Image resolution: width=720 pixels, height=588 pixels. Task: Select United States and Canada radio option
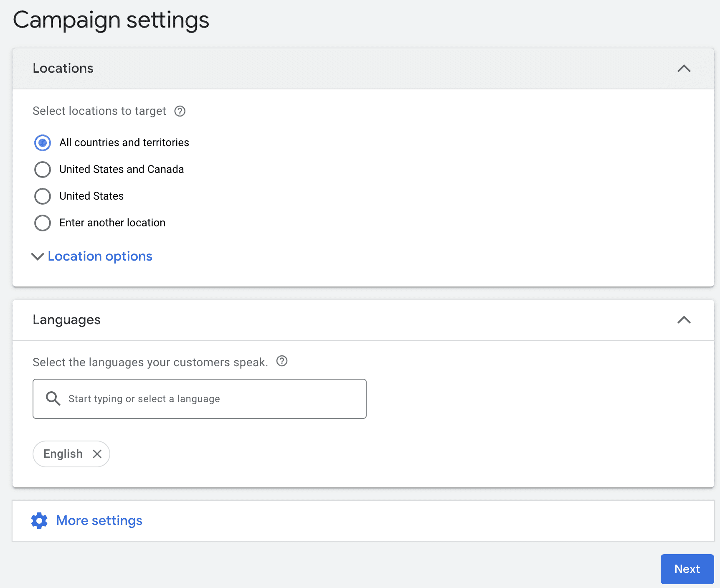43,170
